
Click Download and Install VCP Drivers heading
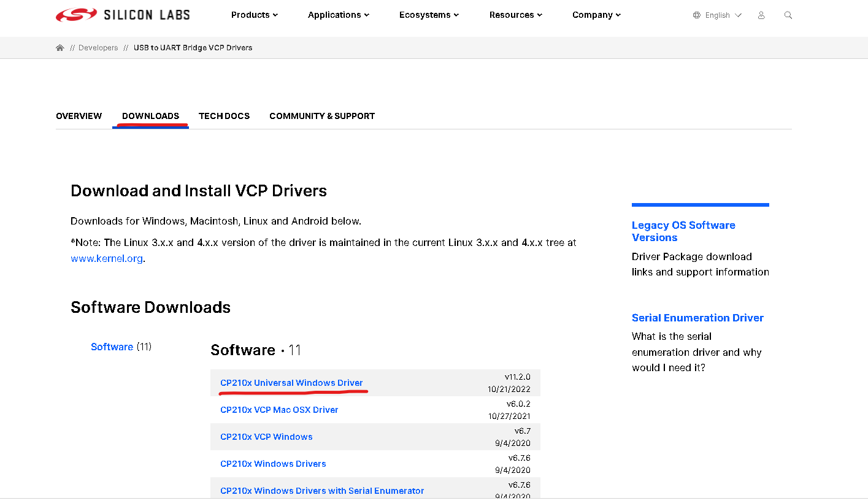[199, 191]
